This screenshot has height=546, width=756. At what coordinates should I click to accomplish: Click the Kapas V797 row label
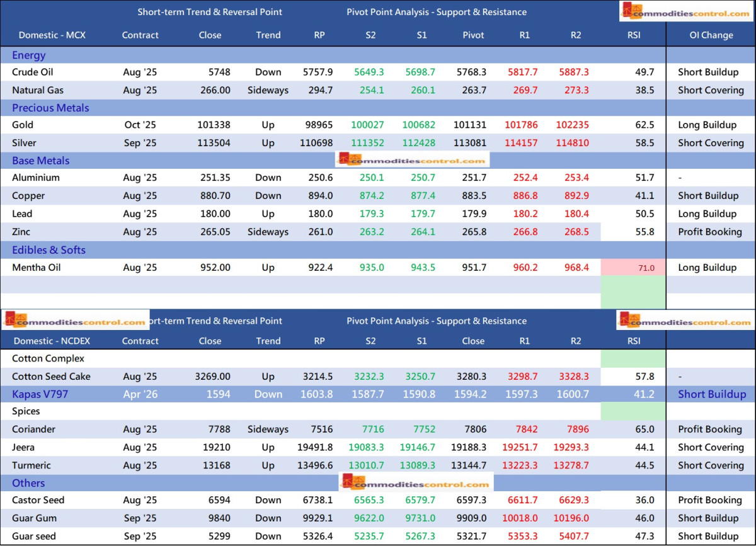[40, 394]
